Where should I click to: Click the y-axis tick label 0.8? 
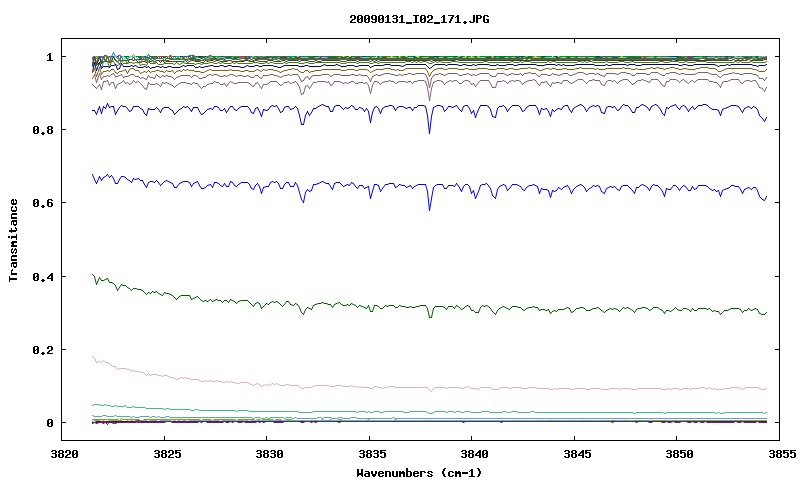tap(42, 130)
